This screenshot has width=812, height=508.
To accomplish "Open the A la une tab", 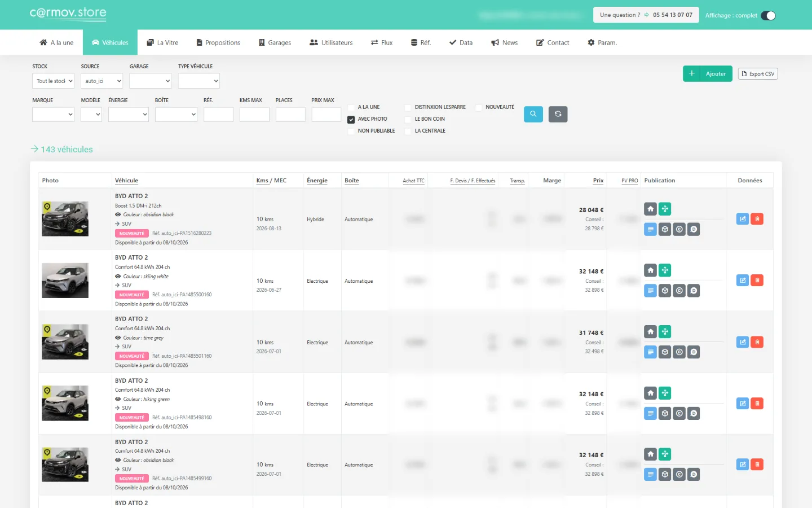I will coord(56,42).
